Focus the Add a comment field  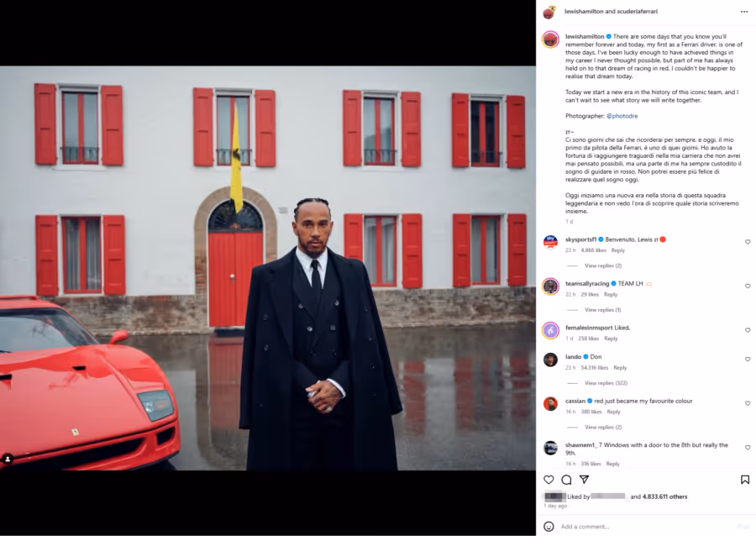coord(646,527)
